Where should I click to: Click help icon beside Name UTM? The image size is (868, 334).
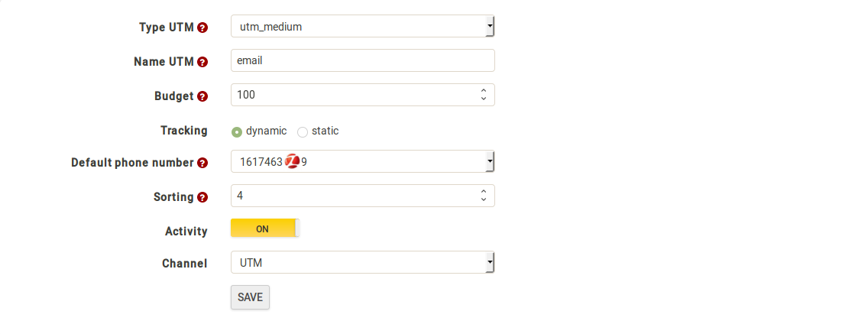click(202, 62)
